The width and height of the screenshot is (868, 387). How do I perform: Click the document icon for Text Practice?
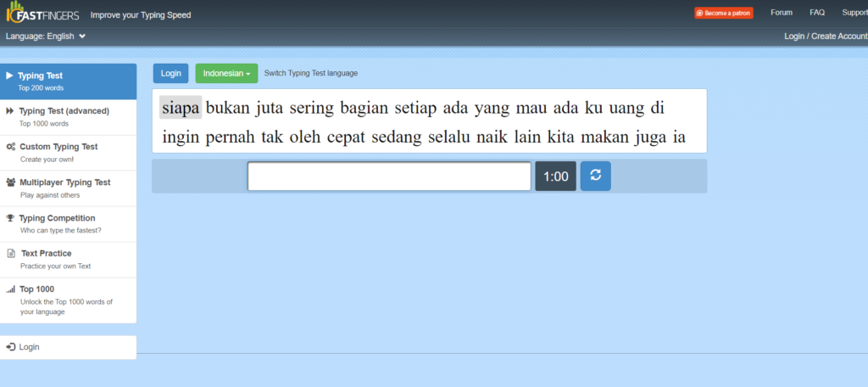click(x=10, y=254)
